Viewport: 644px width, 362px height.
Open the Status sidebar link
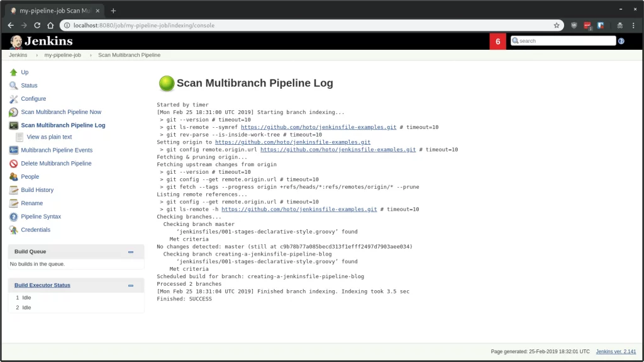[x=29, y=86]
